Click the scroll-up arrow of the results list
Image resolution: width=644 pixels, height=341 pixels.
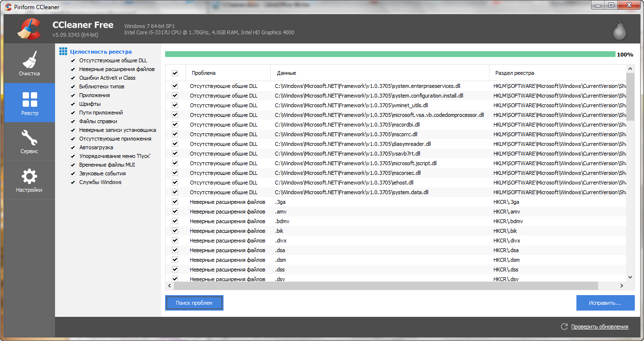[x=630, y=69]
